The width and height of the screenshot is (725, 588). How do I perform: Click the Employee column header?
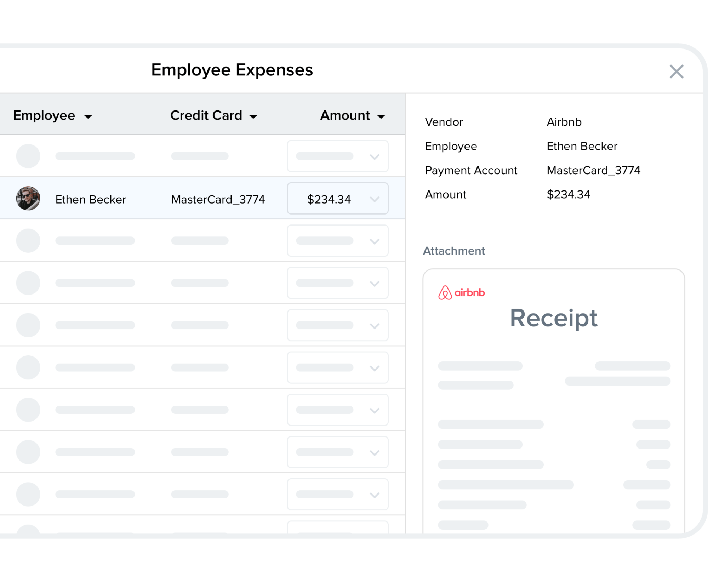[x=44, y=116]
